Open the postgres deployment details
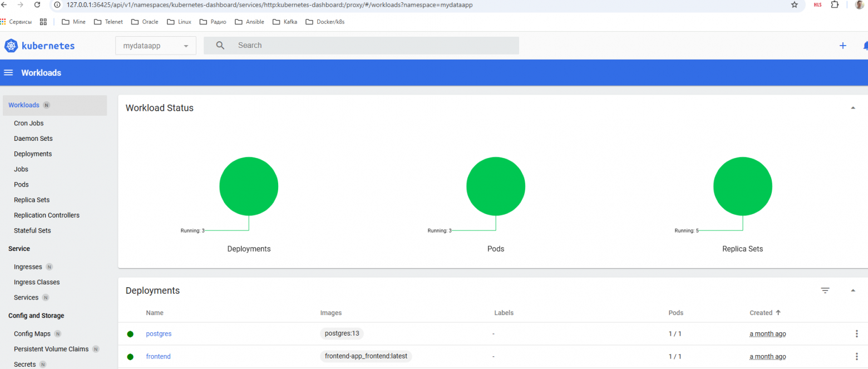Image resolution: width=868 pixels, height=369 pixels. (159, 333)
